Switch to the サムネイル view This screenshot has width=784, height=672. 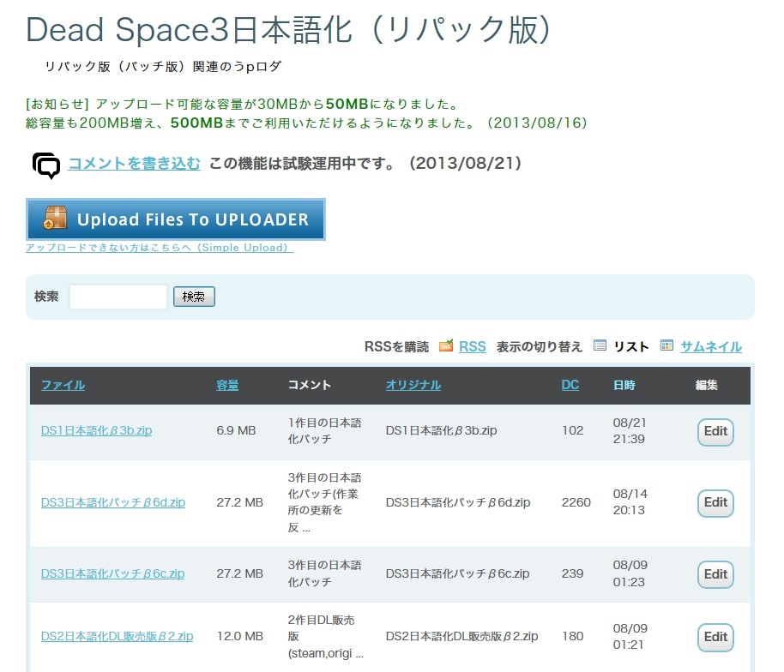click(x=710, y=347)
